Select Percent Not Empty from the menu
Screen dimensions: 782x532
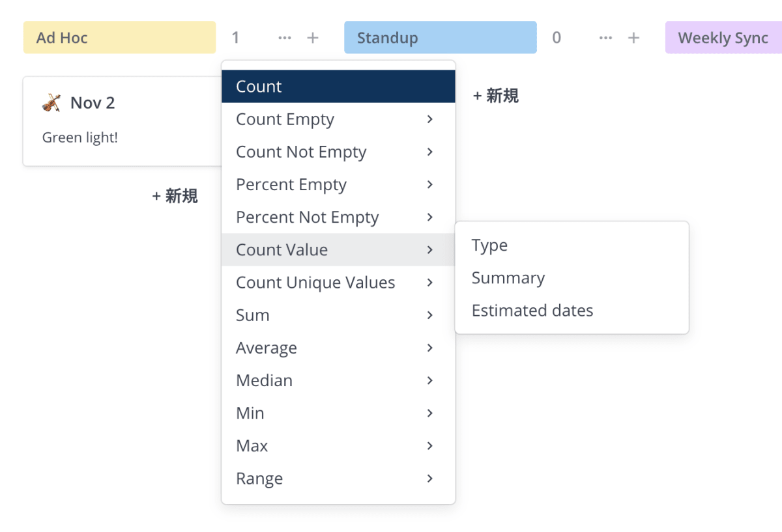click(x=307, y=217)
